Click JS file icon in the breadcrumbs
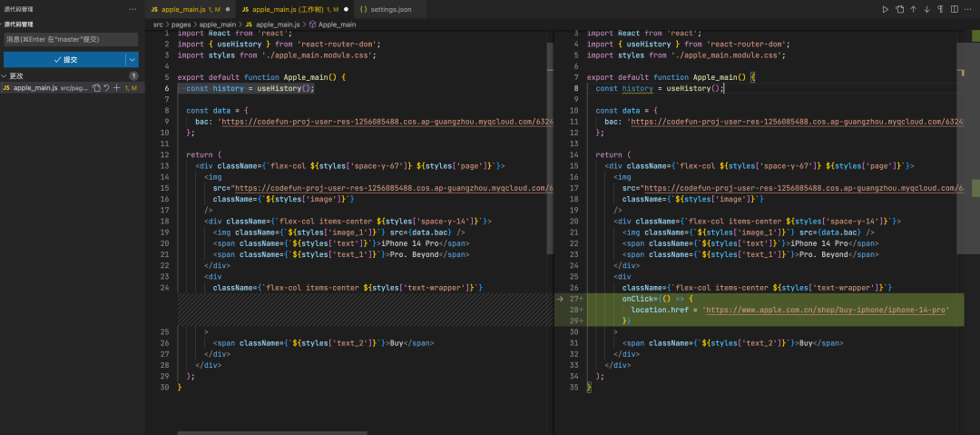This screenshot has width=980, height=435. tap(248, 25)
